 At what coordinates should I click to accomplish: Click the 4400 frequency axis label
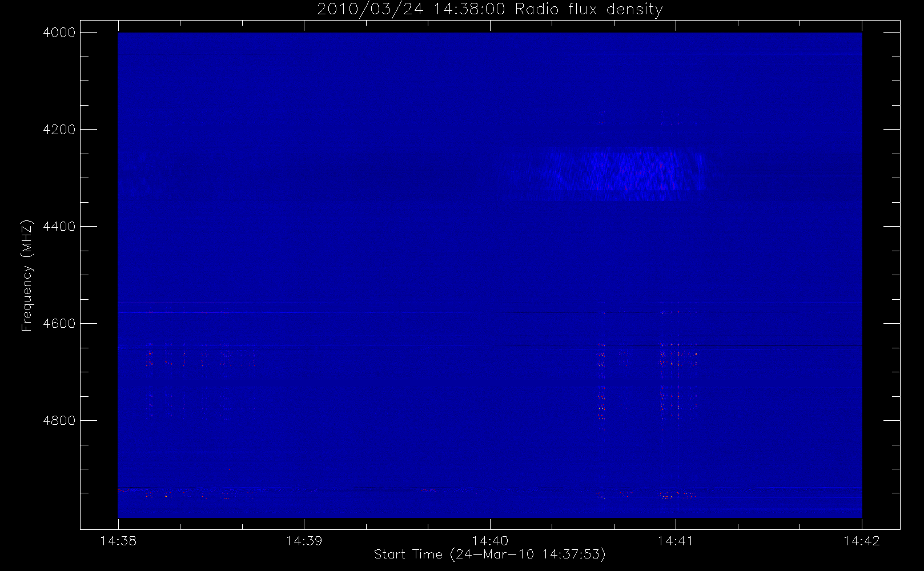pos(59,227)
